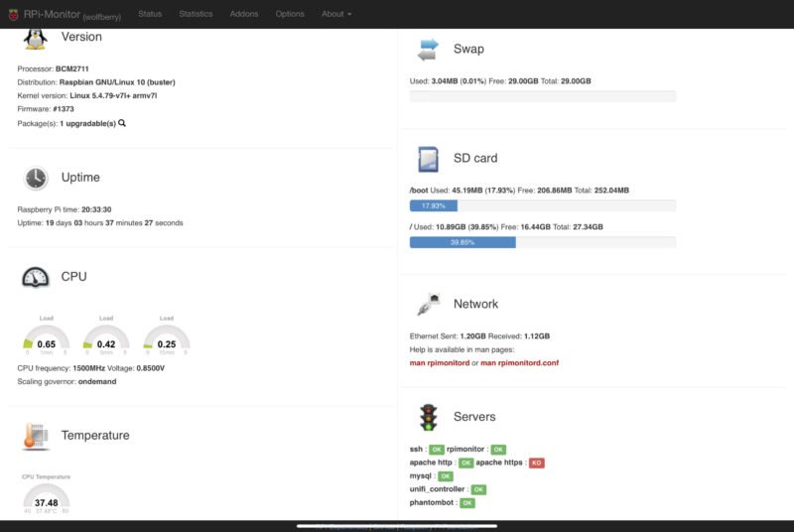
Task: Click the 19 days uptime line
Action: (100, 222)
